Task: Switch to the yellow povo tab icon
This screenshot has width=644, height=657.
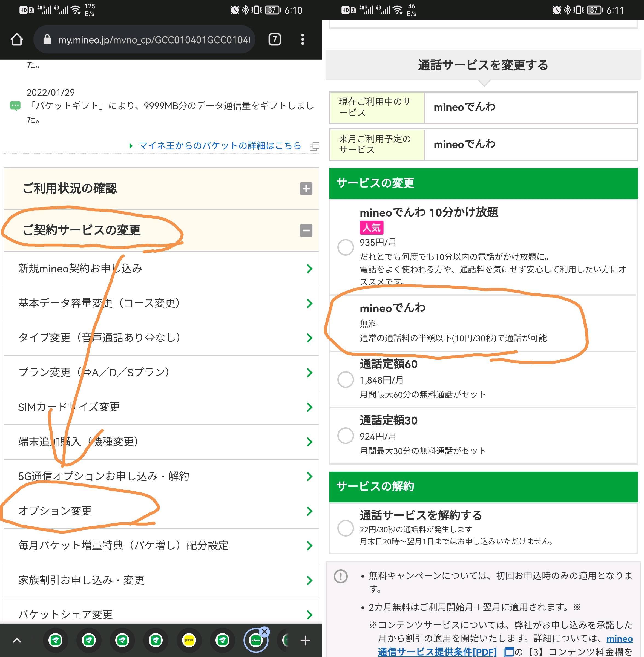Action: coord(189,640)
